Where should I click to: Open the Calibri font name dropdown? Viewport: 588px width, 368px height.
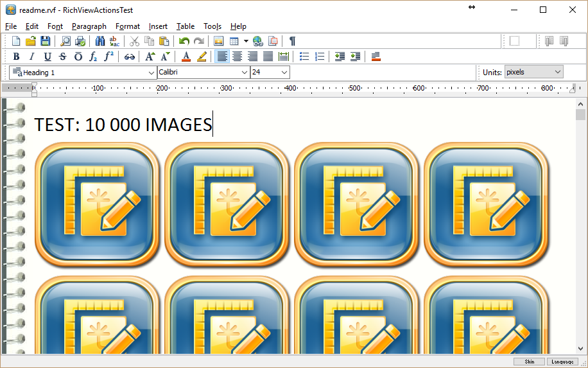coord(244,73)
